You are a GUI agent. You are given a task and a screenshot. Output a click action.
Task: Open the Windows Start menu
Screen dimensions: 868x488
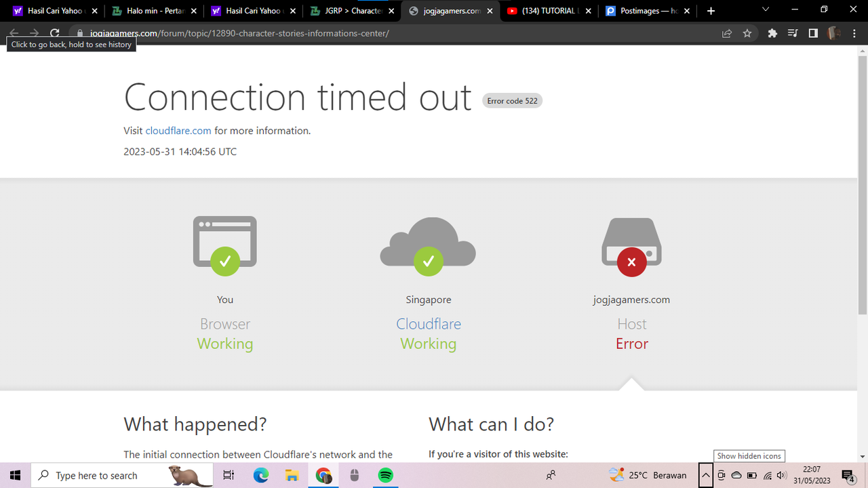coord(15,475)
